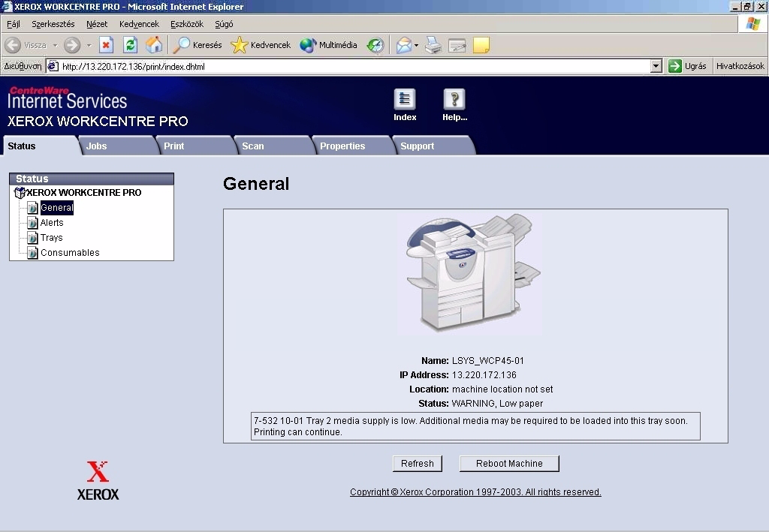Click the Alerts page icon in tree
Screen dimensions: 769x532
point(32,223)
